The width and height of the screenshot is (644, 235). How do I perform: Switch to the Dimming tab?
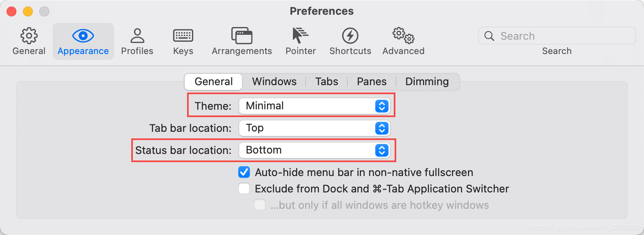click(427, 81)
